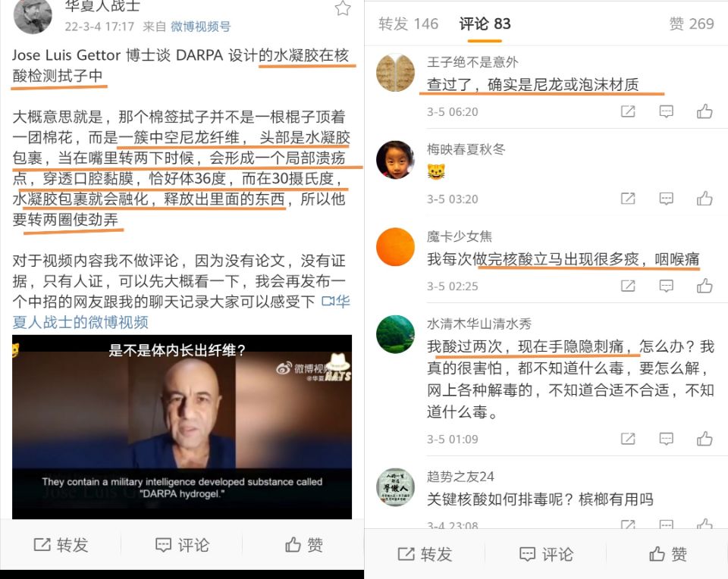Image resolution: width=728 pixels, height=579 pixels.
Task: Open the 微博视频号 source link
Action: pos(200,27)
